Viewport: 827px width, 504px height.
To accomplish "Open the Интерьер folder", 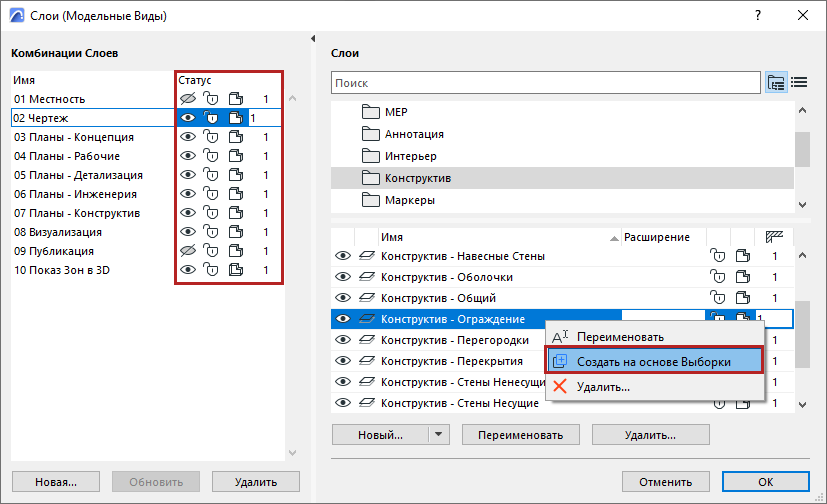I will (410, 156).
